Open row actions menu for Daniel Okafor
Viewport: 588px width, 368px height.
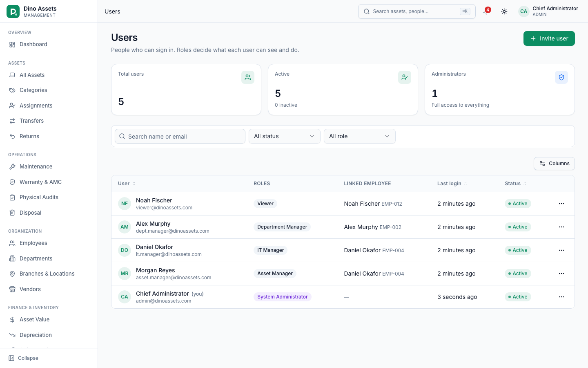(x=561, y=250)
